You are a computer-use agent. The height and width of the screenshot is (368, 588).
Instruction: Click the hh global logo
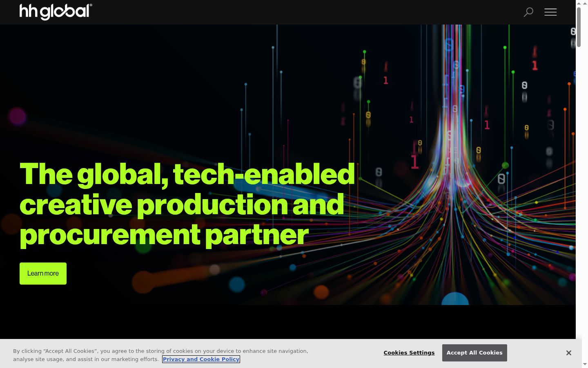(x=56, y=12)
